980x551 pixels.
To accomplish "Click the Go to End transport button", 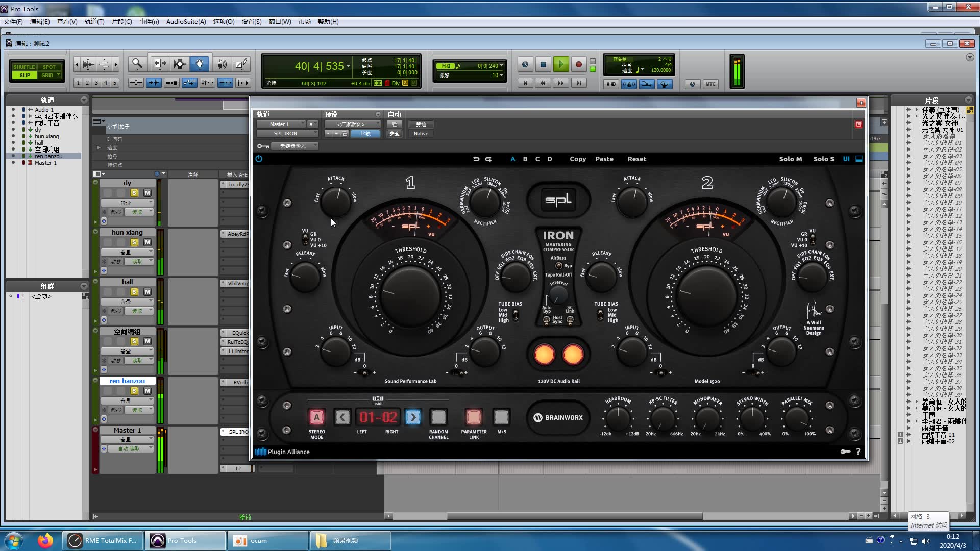I will [578, 83].
